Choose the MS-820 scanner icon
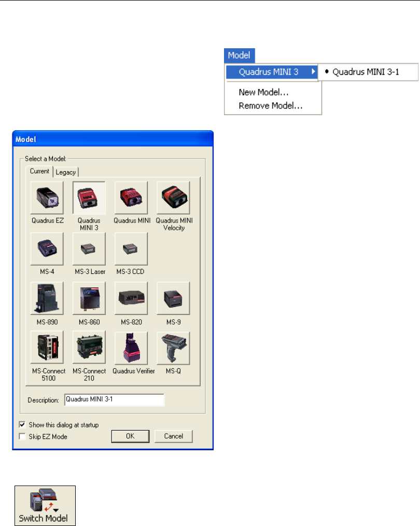This screenshot has width=420, height=526. pos(131,298)
